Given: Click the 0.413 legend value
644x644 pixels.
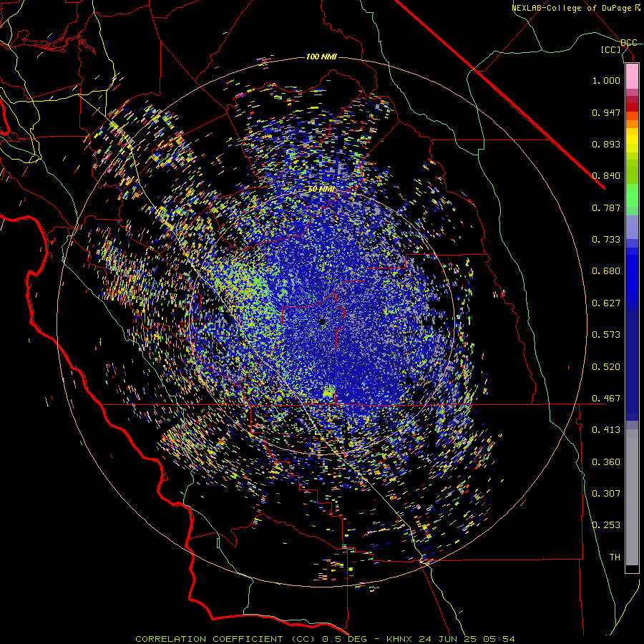Looking at the screenshot, I should tap(606, 430).
